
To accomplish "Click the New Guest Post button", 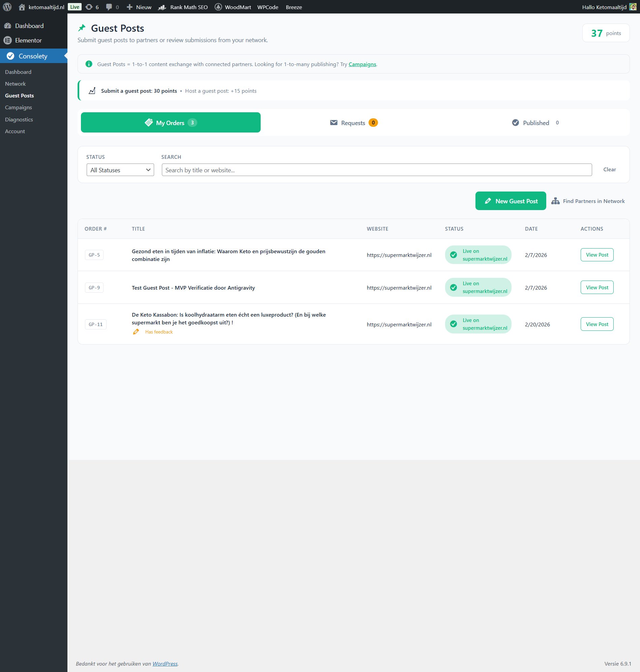I will (511, 201).
